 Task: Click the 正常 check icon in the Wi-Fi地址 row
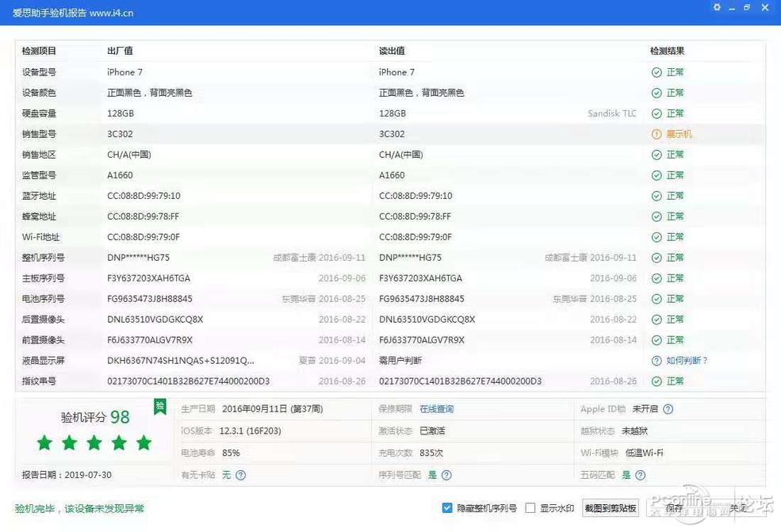point(657,237)
